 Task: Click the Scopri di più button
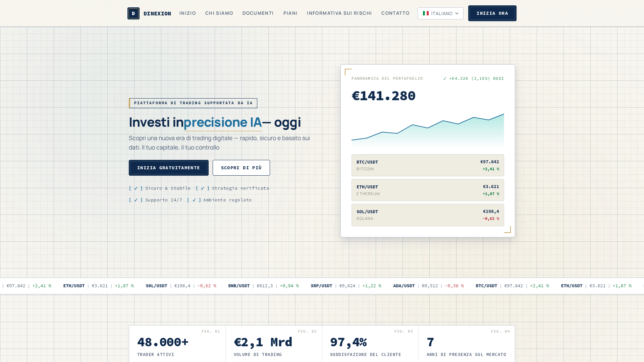(x=241, y=168)
